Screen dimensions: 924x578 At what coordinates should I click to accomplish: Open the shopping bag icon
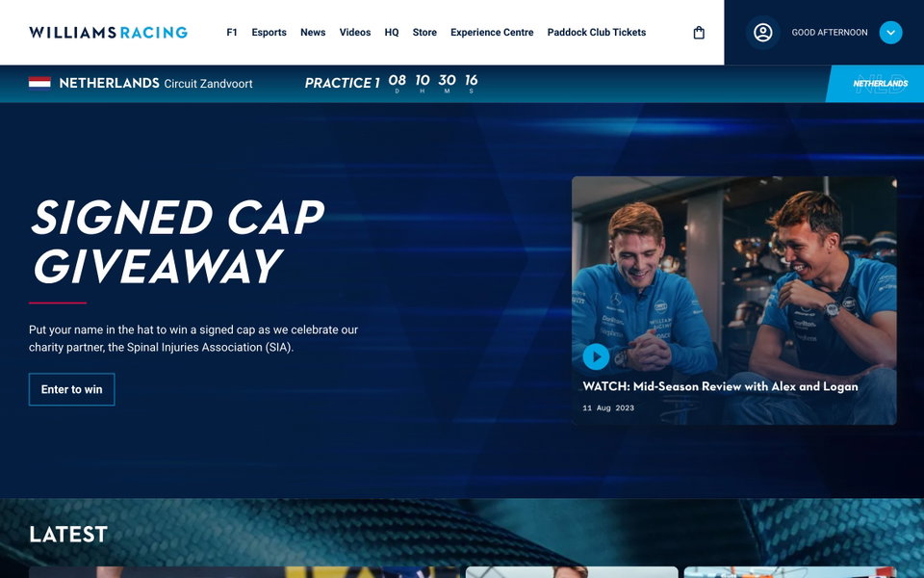[699, 33]
